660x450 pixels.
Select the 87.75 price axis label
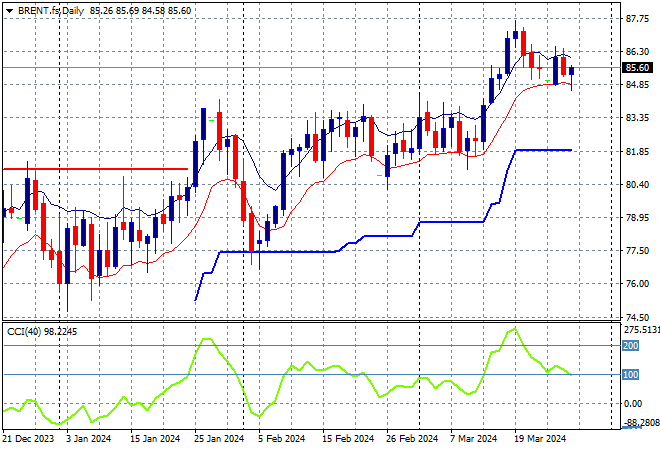coord(637,19)
